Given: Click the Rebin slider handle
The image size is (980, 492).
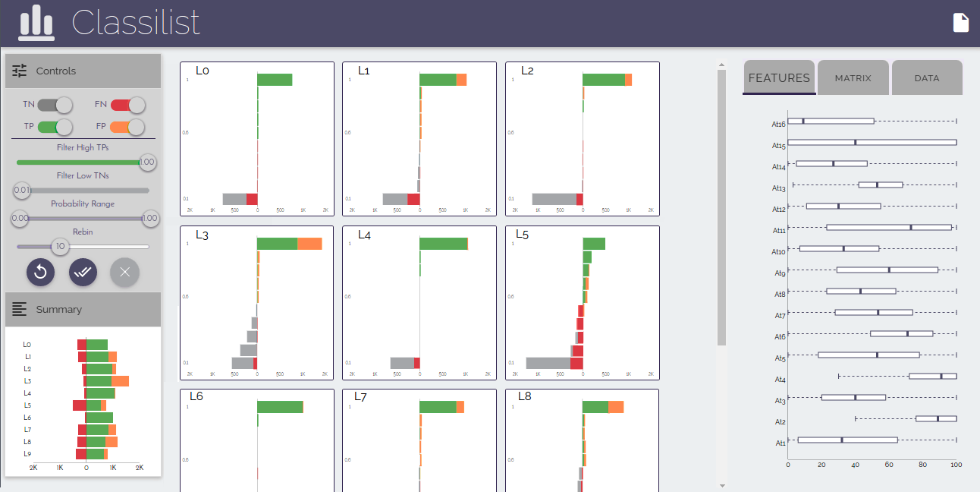Looking at the screenshot, I should 60,246.
